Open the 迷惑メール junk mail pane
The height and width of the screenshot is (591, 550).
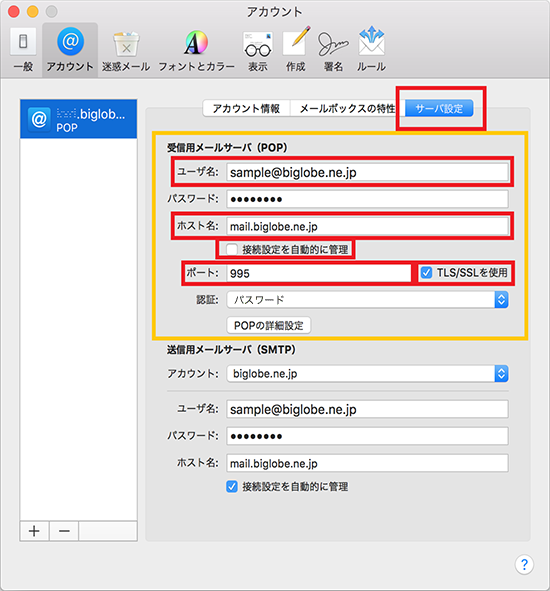[x=126, y=50]
